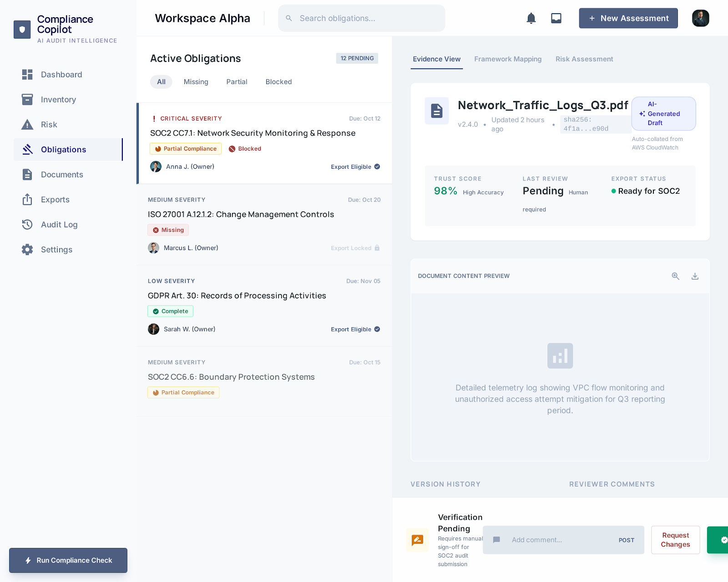Image resolution: width=728 pixels, height=582 pixels.
Task: Filter obligations by Missing
Action: click(x=196, y=82)
